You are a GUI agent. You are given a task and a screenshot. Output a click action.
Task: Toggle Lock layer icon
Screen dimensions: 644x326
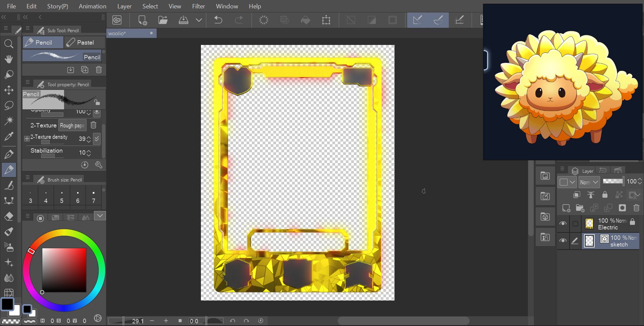click(x=605, y=195)
